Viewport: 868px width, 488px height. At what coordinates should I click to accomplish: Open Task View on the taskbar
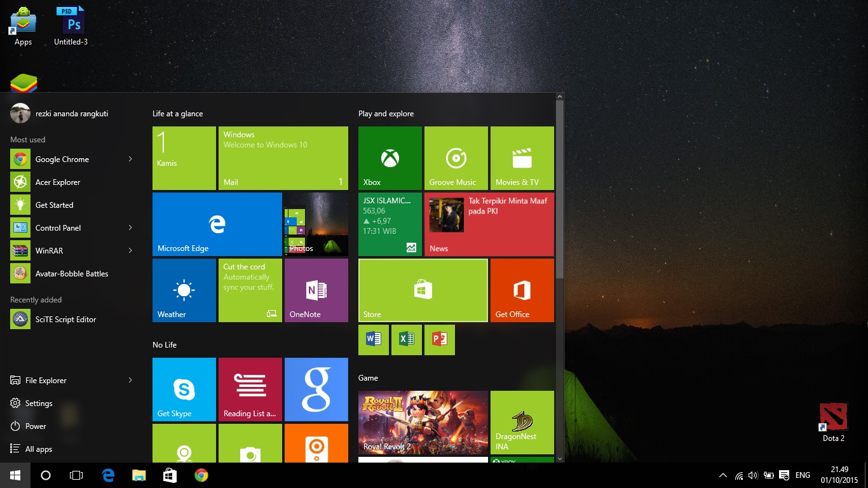tap(76, 475)
